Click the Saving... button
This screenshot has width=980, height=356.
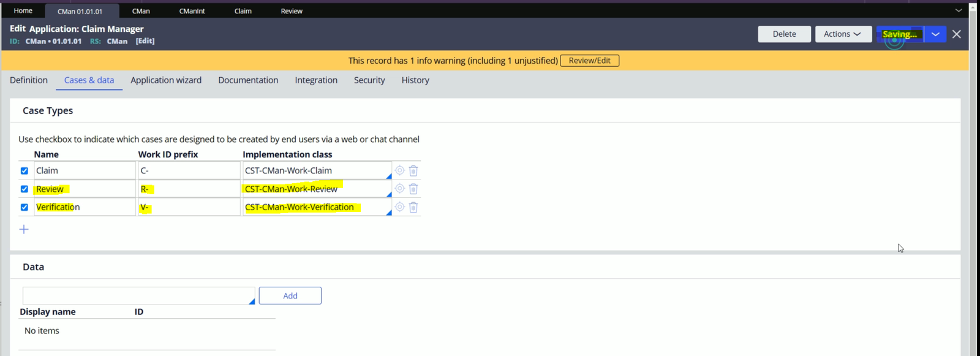pyautogui.click(x=900, y=34)
